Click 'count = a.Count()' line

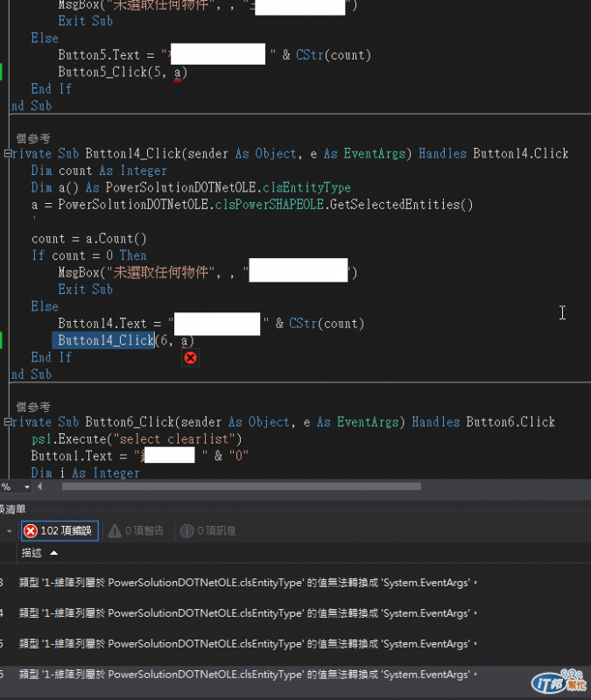point(89,239)
